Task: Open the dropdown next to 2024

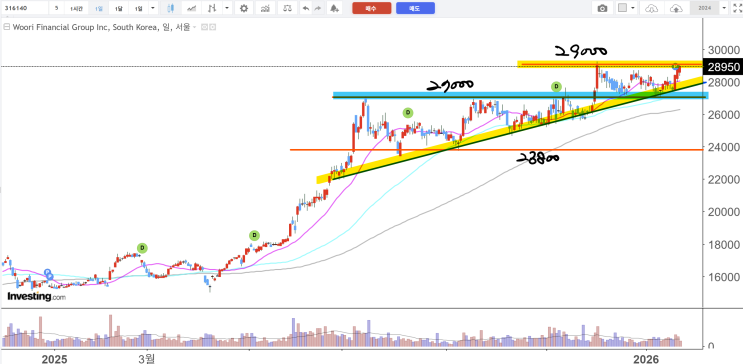Action: [x=724, y=8]
